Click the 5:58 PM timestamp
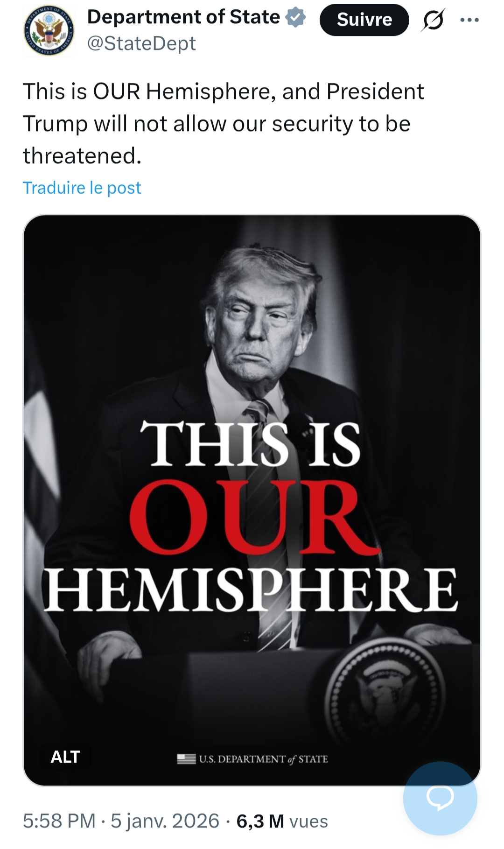 pyautogui.click(x=59, y=821)
